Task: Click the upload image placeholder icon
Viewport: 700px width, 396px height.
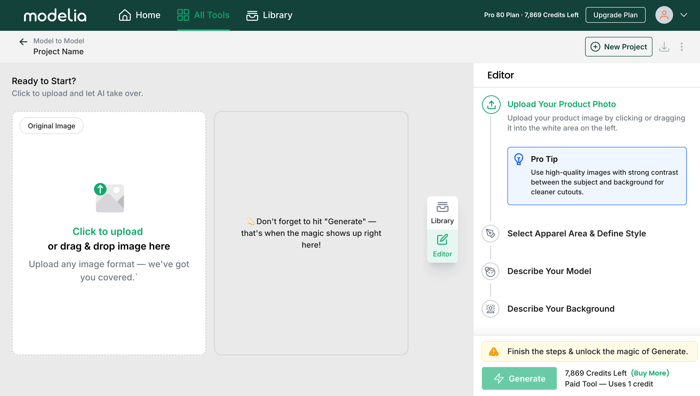Action: point(109,197)
